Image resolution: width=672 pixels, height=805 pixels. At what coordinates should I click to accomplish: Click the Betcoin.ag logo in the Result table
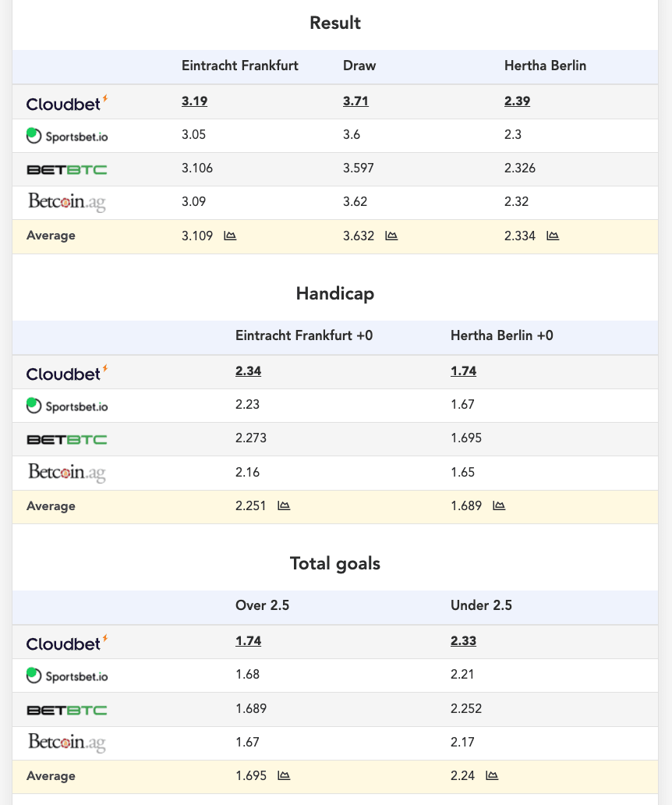click(67, 202)
